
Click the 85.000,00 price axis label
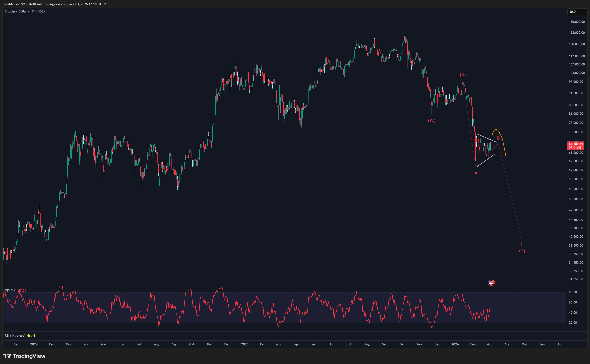pyautogui.click(x=576, y=105)
